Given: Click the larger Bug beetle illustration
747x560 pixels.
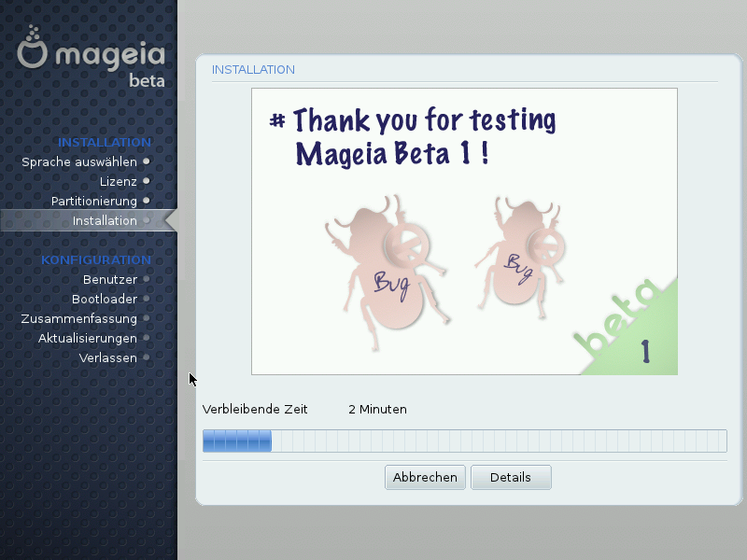Looking at the screenshot, I should click(387, 273).
